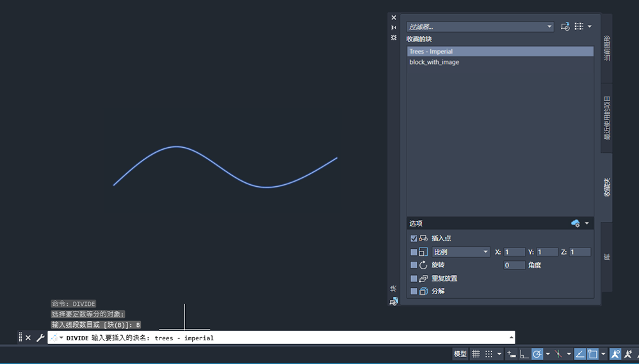Click the cloud settings icon in 选项 header
639x364 pixels.
[x=576, y=223]
